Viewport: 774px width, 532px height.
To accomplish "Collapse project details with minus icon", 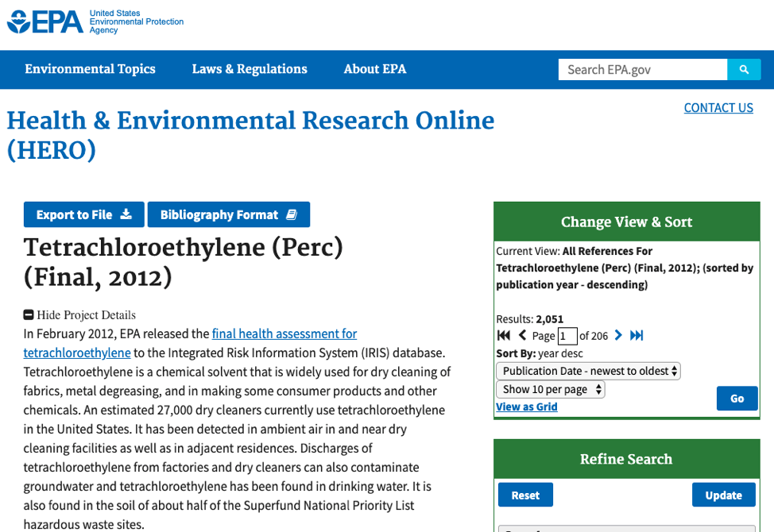I will pos(29,314).
